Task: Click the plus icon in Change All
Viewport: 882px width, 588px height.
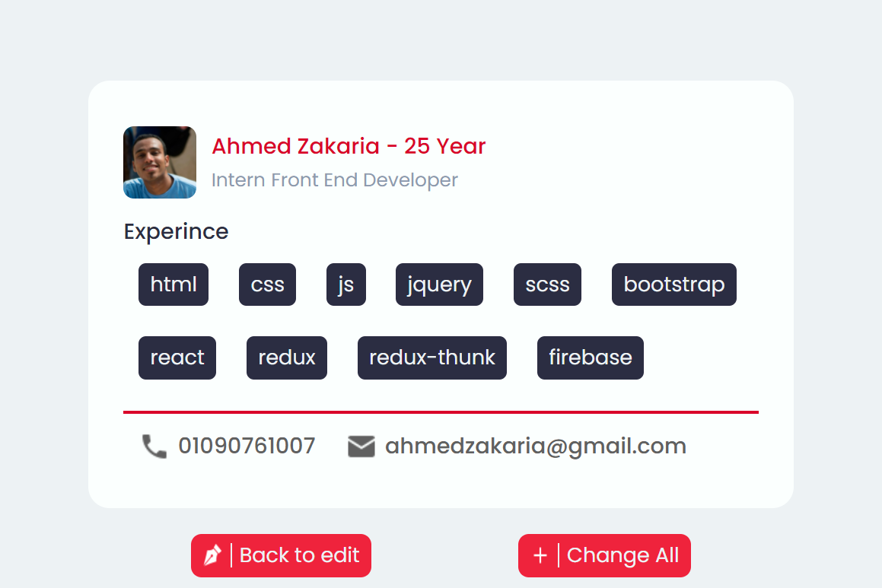Action: (540, 555)
